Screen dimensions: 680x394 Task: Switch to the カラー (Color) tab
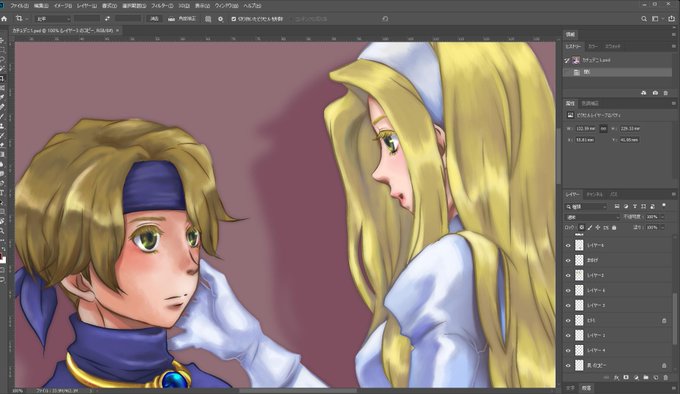click(592, 46)
